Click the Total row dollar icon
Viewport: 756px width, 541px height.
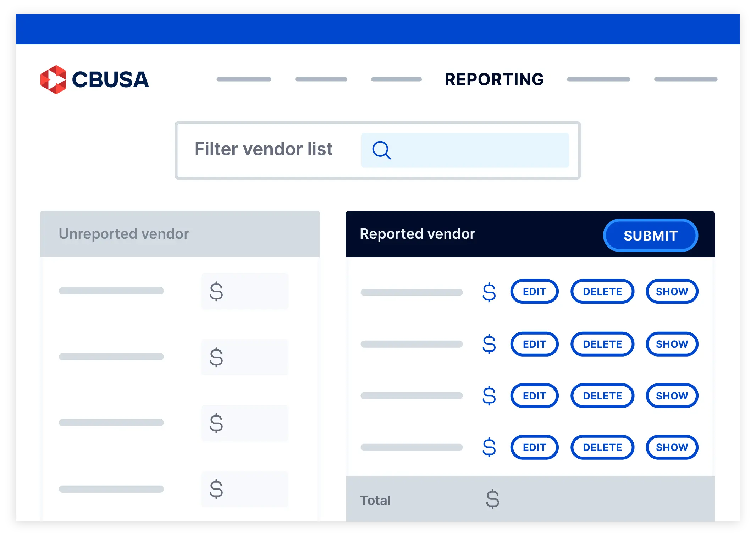tap(493, 499)
